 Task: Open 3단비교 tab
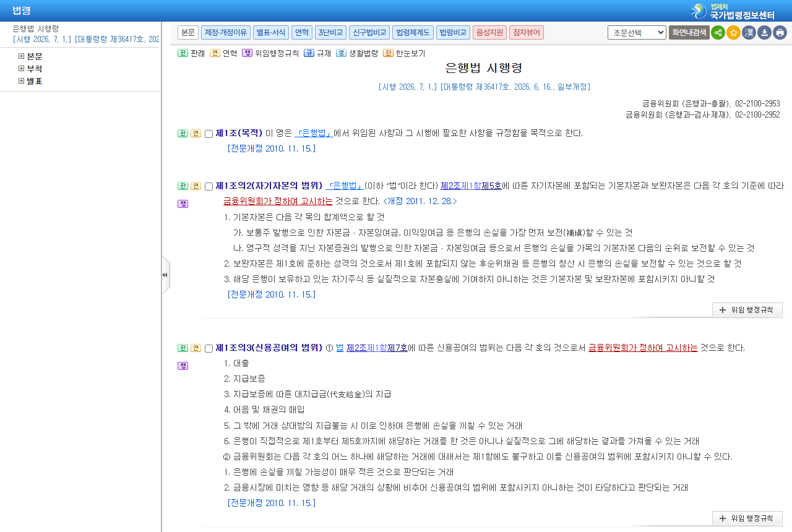(330, 33)
